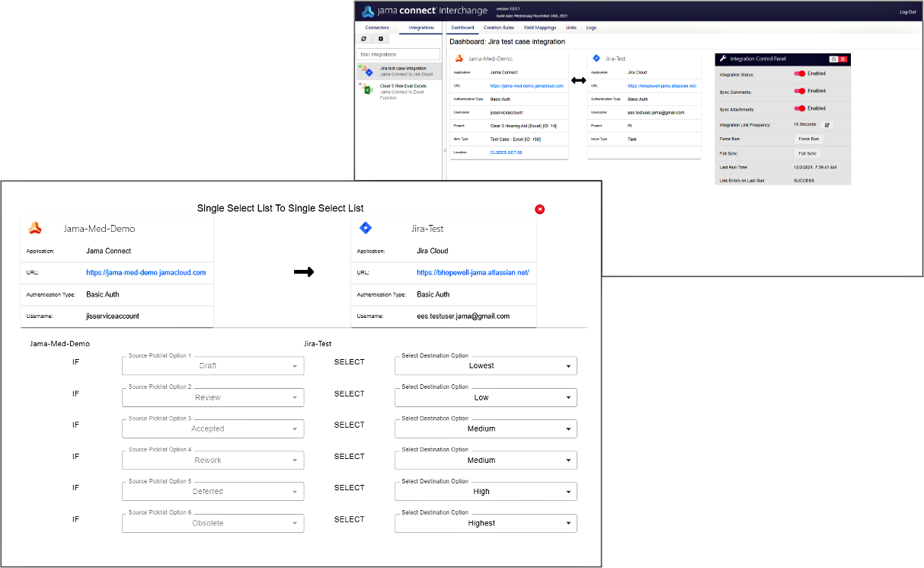This screenshot has width=924, height=568.
Task: Open the jama-med-demo.jamacloud.com link in the dialog
Action: [145, 272]
